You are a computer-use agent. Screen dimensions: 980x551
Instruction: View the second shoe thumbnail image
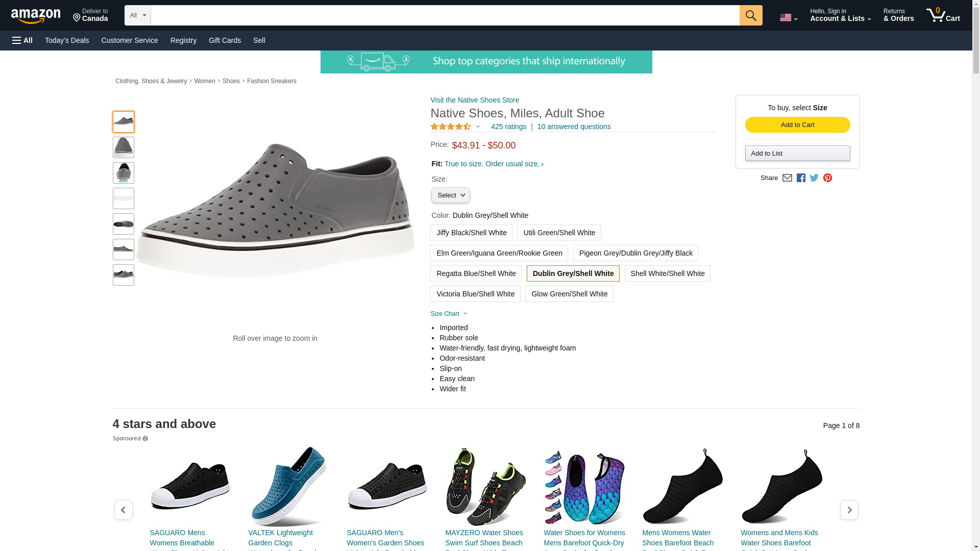[124, 147]
